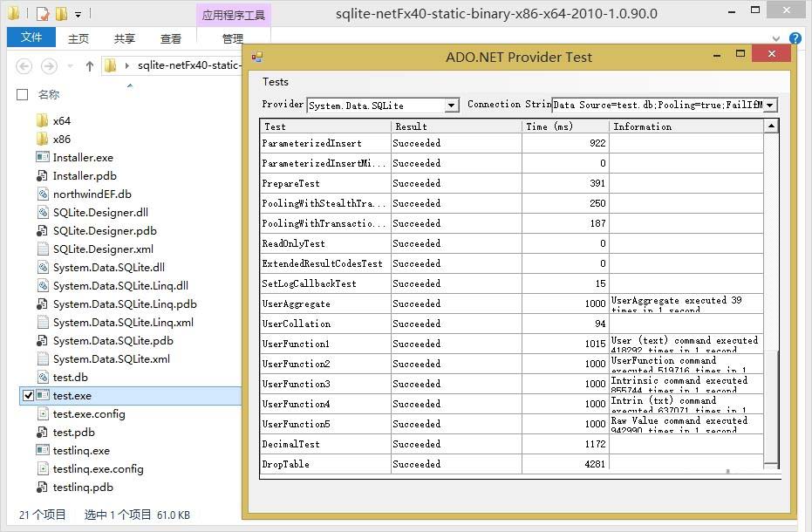This screenshot has height=532, width=812.
Task: Select the System.Data.SQLite.dll file icon
Action: (43, 267)
